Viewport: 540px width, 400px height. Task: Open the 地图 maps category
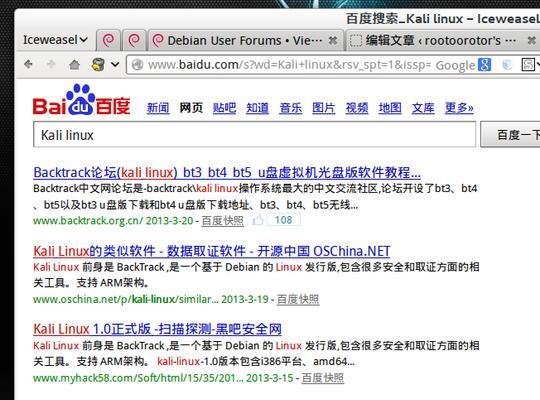click(x=390, y=108)
